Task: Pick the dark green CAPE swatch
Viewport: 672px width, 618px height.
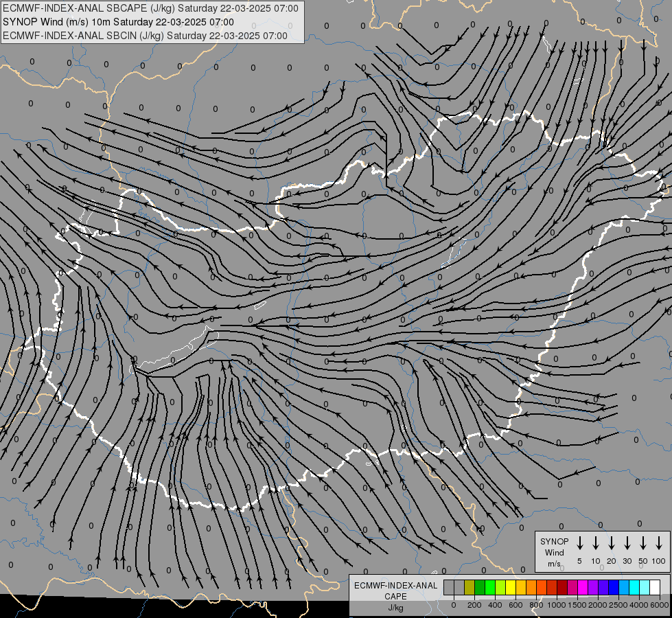Action: (480, 587)
